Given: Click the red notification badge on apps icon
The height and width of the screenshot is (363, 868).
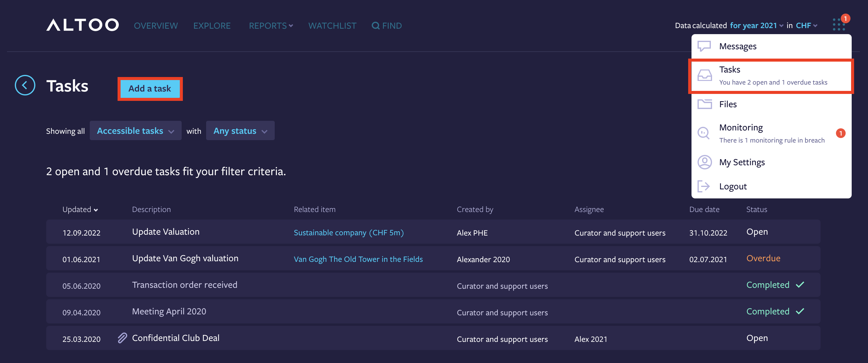Looking at the screenshot, I should 845,18.
